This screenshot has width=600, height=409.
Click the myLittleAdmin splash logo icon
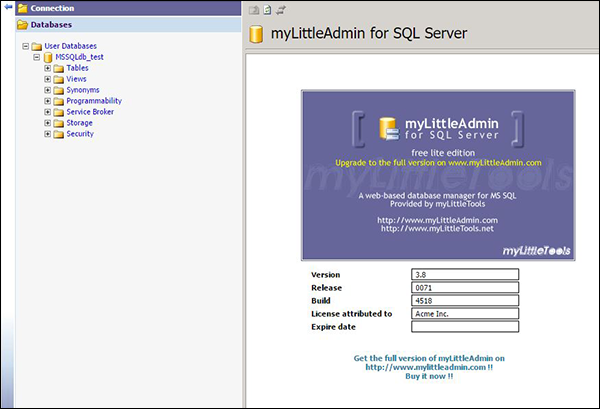click(x=389, y=129)
